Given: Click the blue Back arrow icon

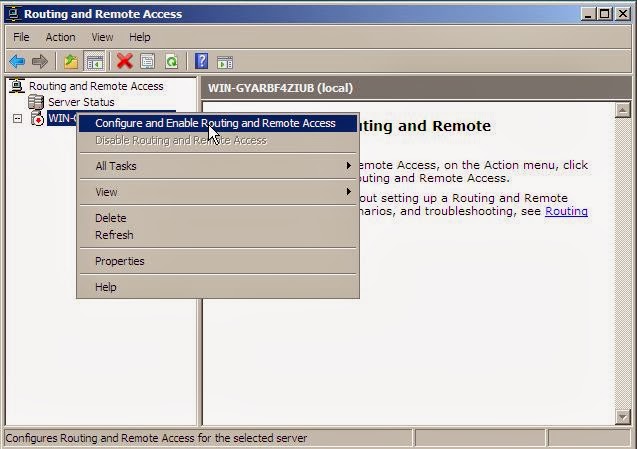Looking at the screenshot, I should tap(17, 62).
